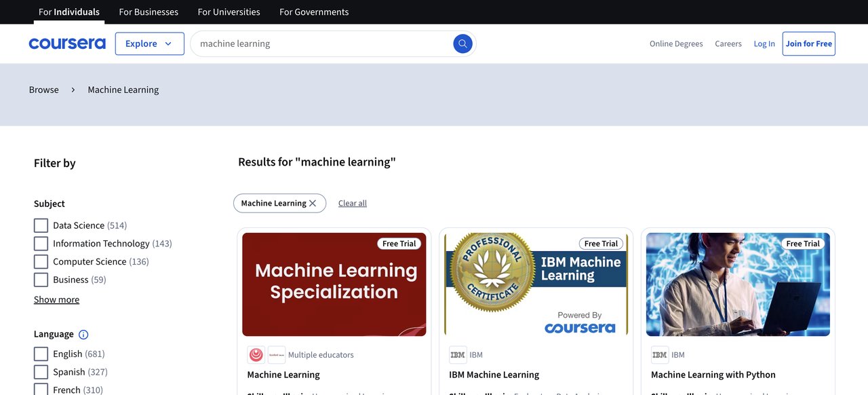The height and width of the screenshot is (395, 868).
Task: Open Machine Learning Specialization thumbnail
Action: tap(334, 284)
